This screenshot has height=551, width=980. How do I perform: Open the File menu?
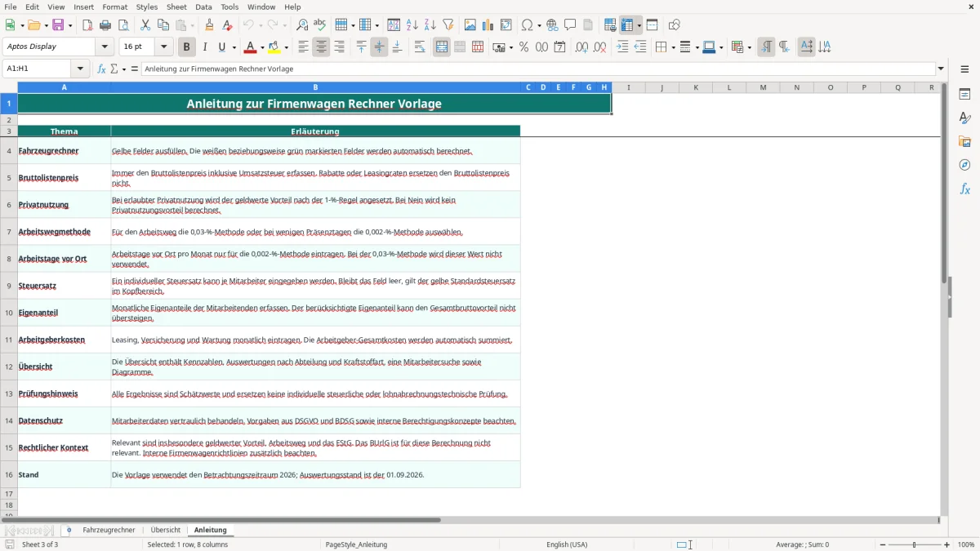[x=10, y=7]
